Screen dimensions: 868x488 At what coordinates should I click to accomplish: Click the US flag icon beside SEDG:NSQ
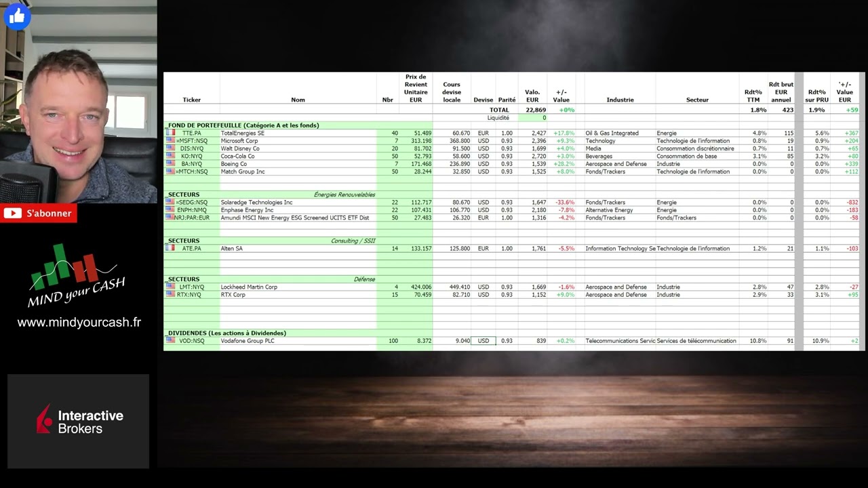170,202
